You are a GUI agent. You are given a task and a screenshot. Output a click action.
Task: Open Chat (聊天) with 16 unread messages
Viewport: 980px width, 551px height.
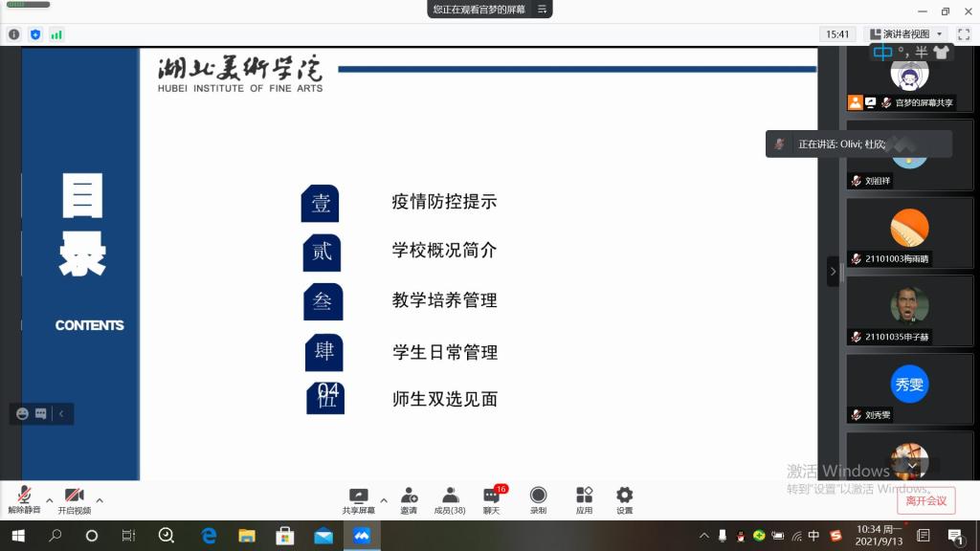492,499
